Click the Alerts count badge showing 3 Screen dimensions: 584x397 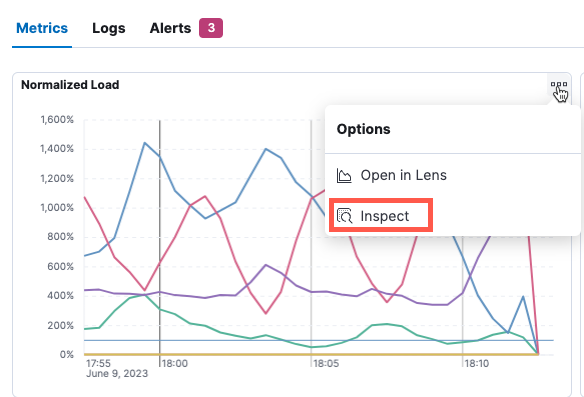[x=211, y=28]
